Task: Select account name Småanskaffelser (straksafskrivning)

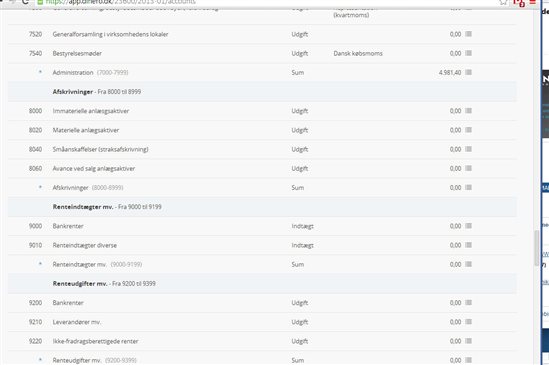Action: point(100,149)
